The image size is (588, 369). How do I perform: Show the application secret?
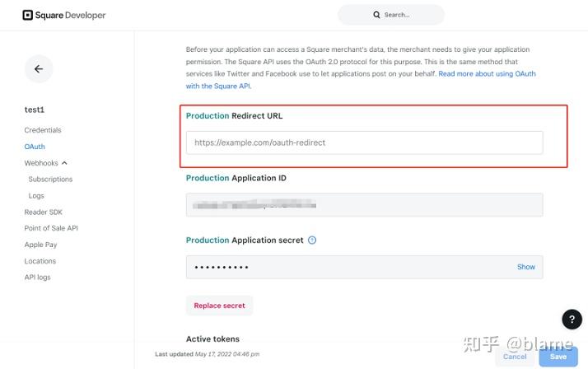(x=525, y=267)
